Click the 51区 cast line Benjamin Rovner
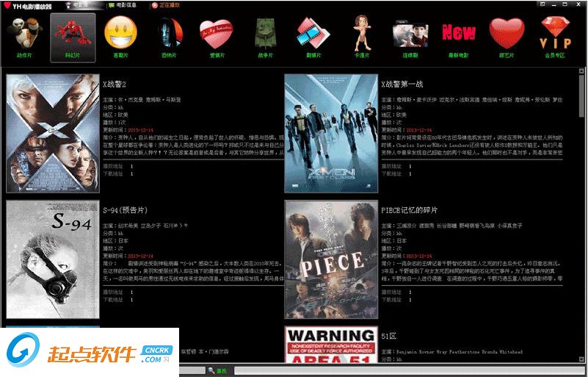 coord(452,352)
